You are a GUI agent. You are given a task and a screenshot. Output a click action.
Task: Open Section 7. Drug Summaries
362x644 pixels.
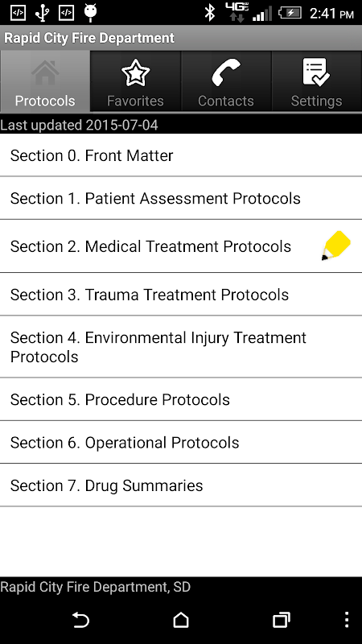coord(181,485)
